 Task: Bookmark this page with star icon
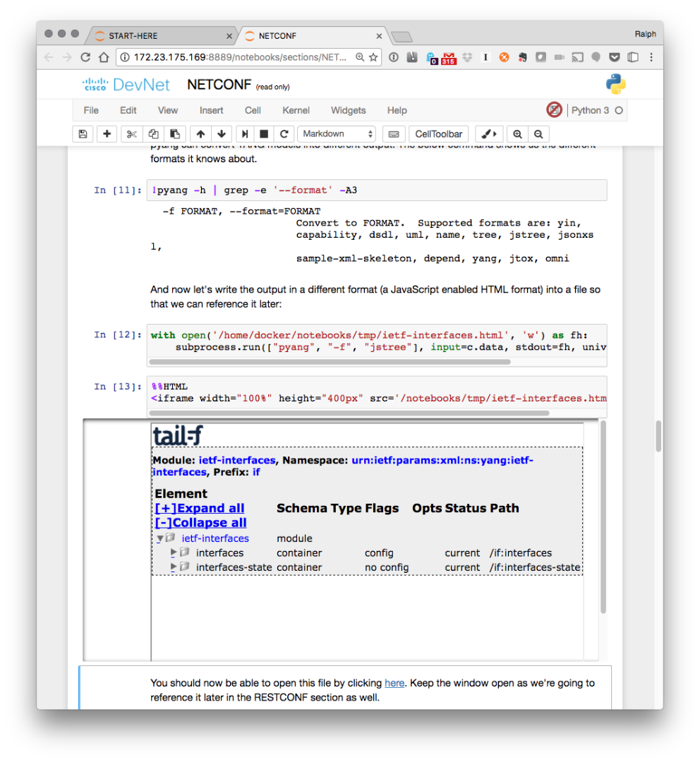[x=373, y=57]
